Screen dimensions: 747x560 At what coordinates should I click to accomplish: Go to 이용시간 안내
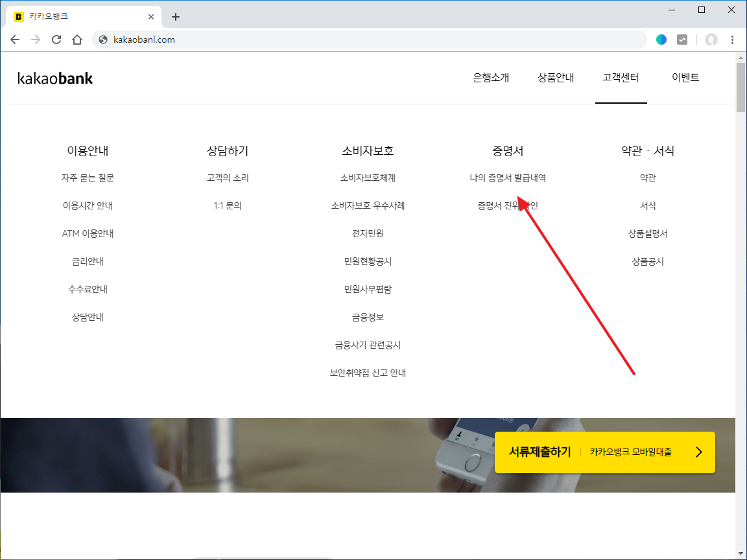coord(88,205)
